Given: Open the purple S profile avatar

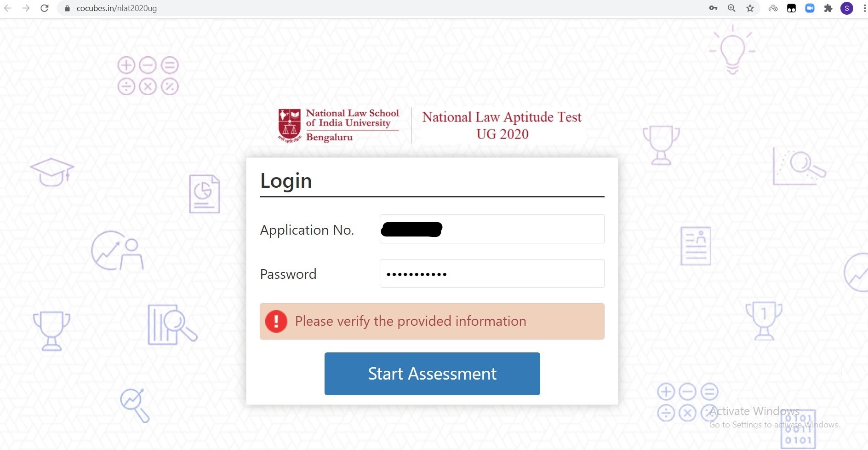Looking at the screenshot, I should (x=846, y=8).
